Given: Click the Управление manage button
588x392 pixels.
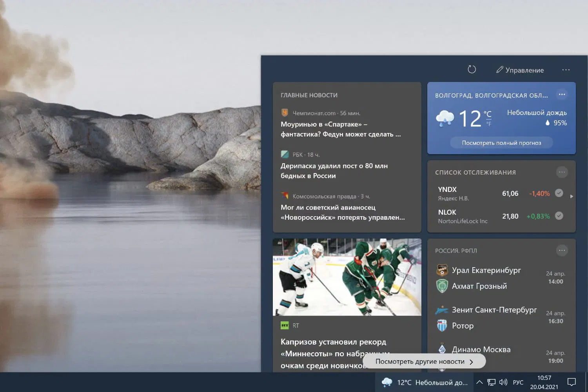Looking at the screenshot, I should click(520, 70).
